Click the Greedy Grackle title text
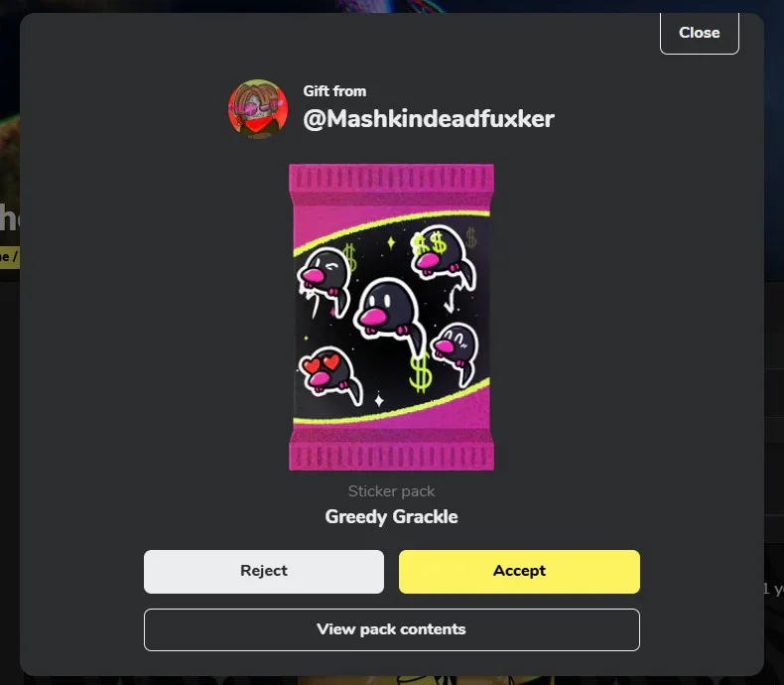The width and height of the screenshot is (784, 685). [391, 517]
